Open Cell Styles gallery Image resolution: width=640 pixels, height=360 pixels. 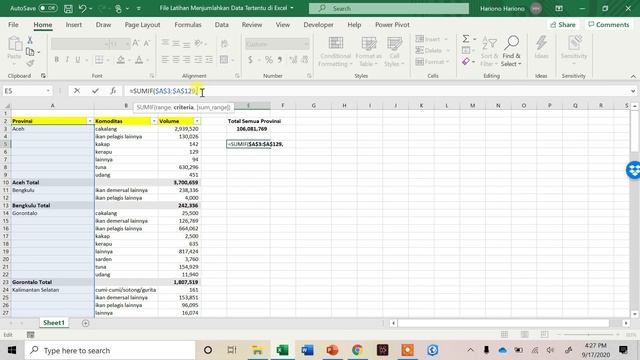click(x=394, y=52)
